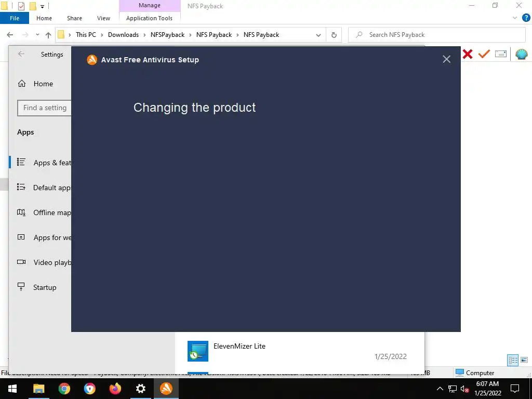This screenshot has height=399, width=532.
Task: Click the search NFS Payback field
Action: tap(436, 35)
